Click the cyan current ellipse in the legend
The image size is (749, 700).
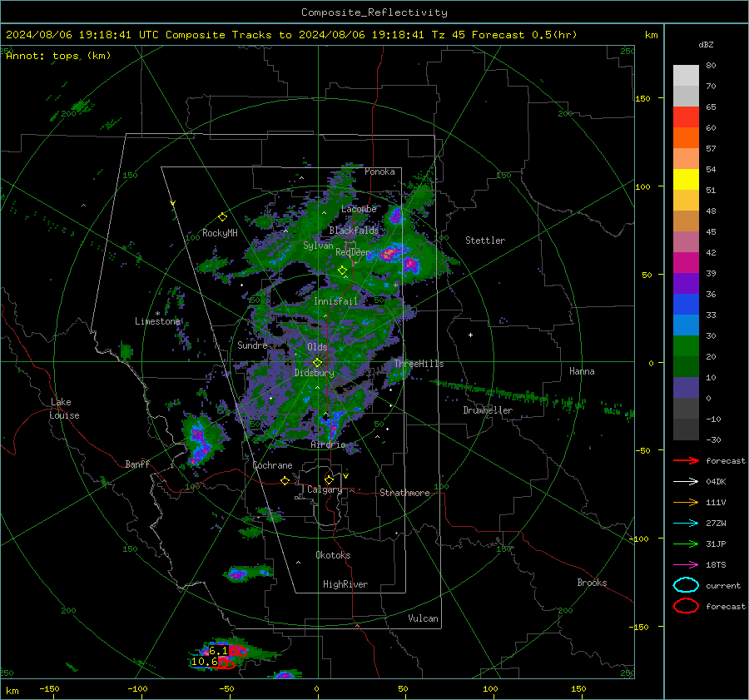pyautogui.click(x=686, y=585)
